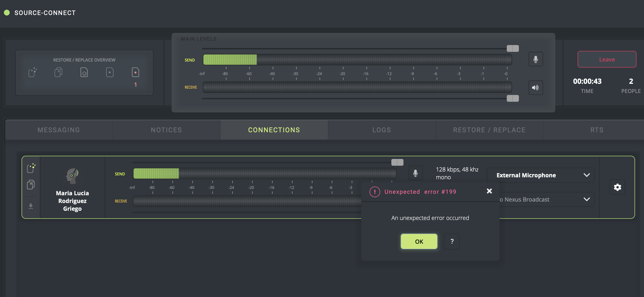This screenshot has width=644, height=297.
Task: Click the download arrow icon on the connection row
Action: (x=31, y=206)
